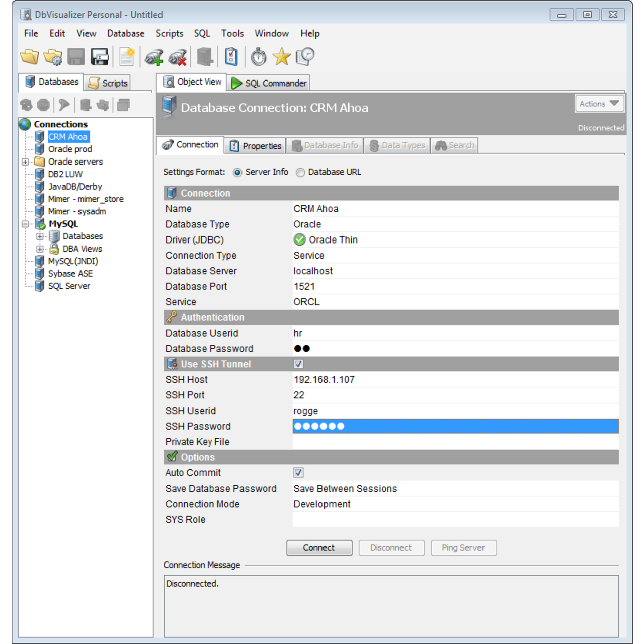Click the yellow star favorites icon
This screenshot has height=644, width=644.
(x=281, y=57)
